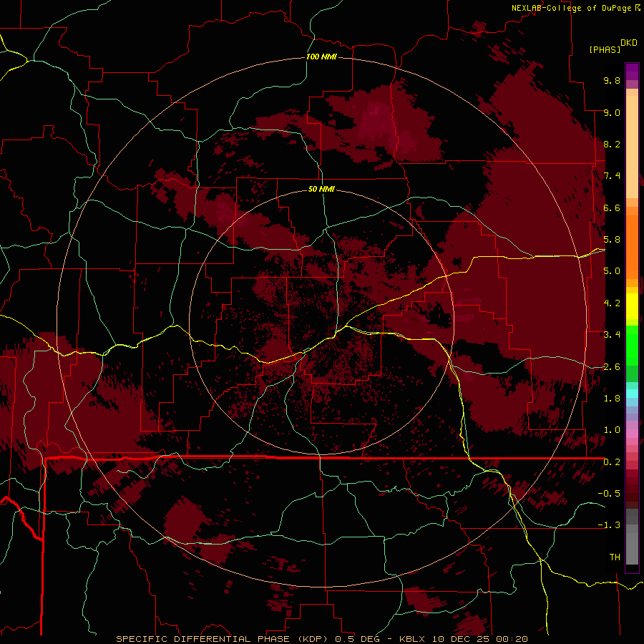644x644 pixels.
Task: Click the DKD [PHAS] legend header
Action: tap(613, 46)
